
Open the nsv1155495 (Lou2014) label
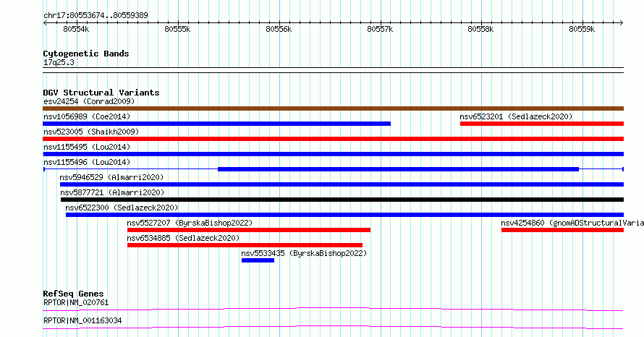click(x=87, y=147)
